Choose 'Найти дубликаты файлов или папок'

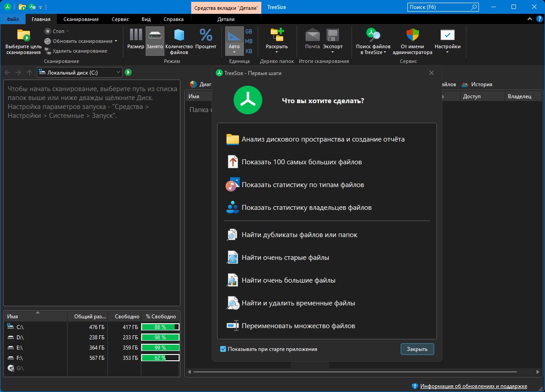coord(299,235)
